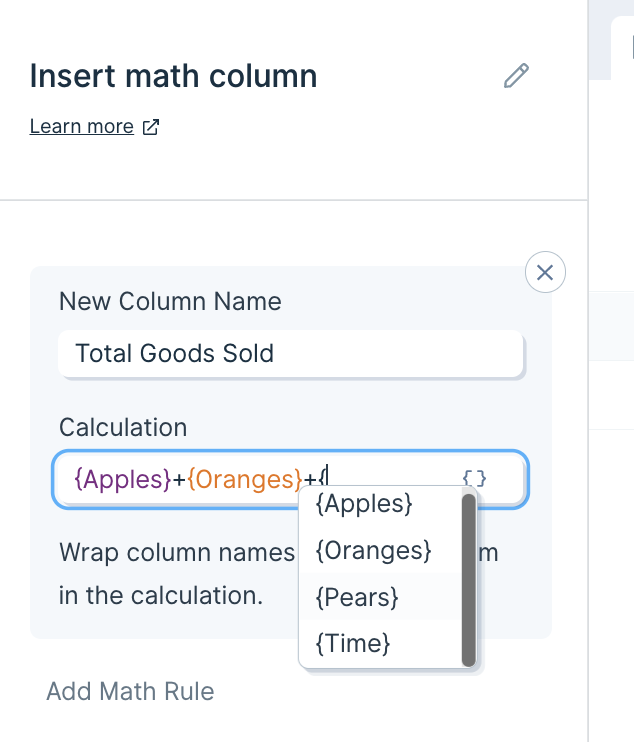Click the plus sign between Apples and Oranges

click(179, 480)
